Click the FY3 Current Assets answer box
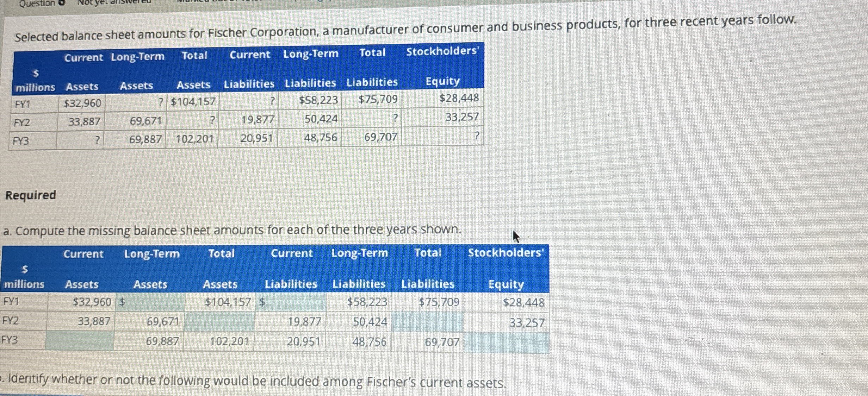Image resolution: width=868 pixels, height=396 pixels. click(x=80, y=341)
